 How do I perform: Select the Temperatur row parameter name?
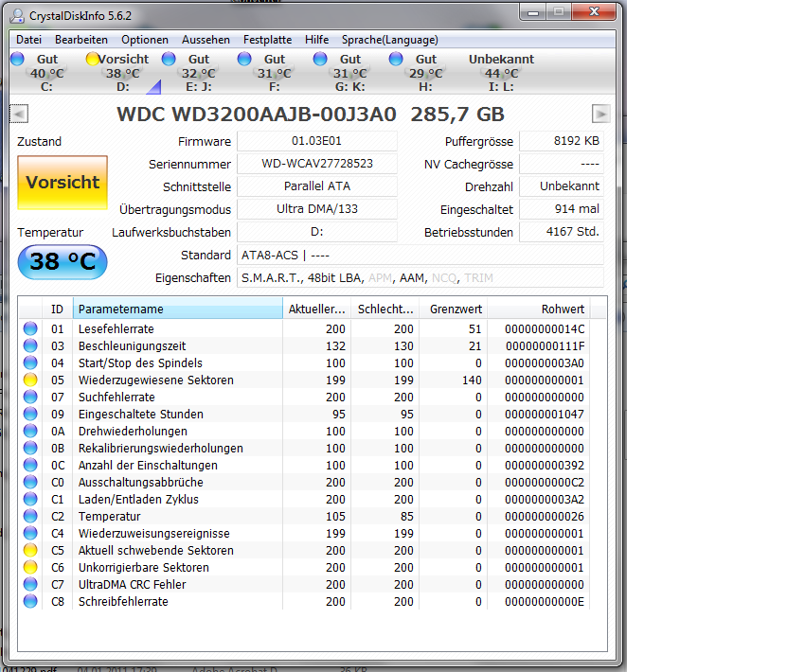point(109,517)
